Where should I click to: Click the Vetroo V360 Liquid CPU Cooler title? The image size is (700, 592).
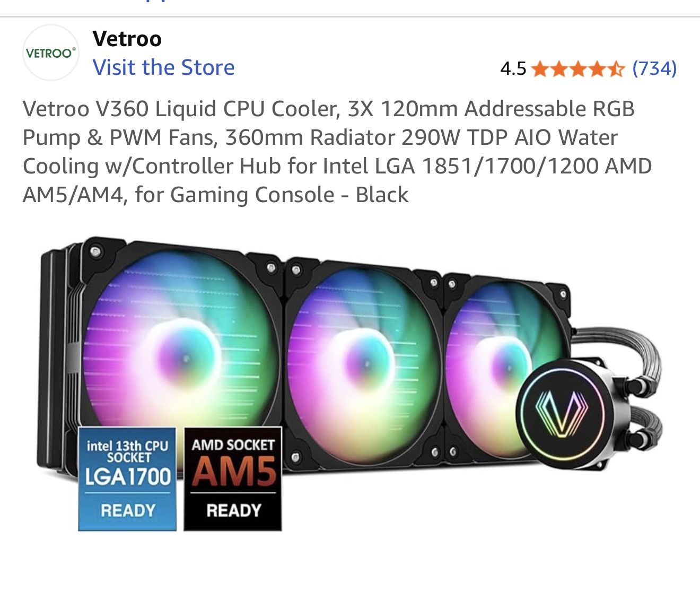[337, 152]
